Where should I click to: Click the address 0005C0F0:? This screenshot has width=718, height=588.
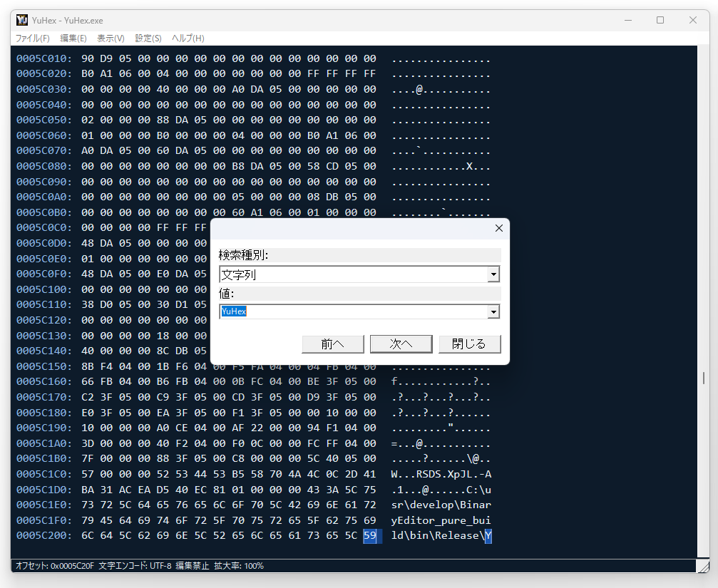coord(44,274)
